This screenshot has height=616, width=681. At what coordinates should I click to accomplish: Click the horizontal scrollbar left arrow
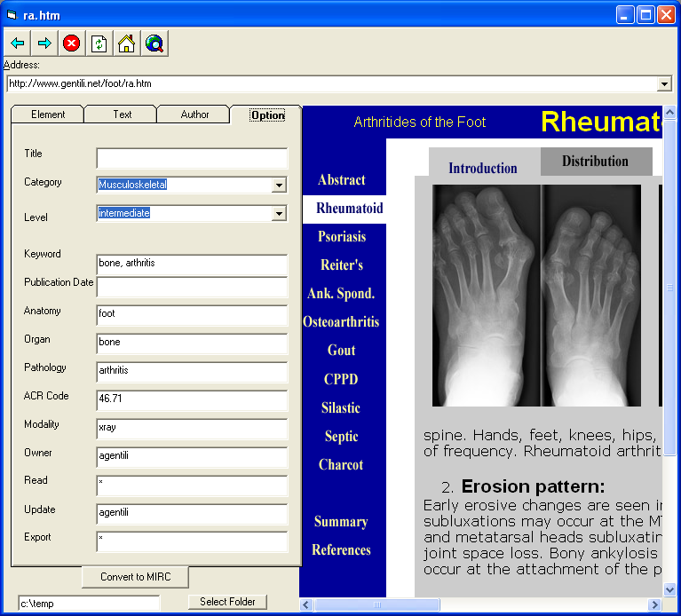click(306, 604)
